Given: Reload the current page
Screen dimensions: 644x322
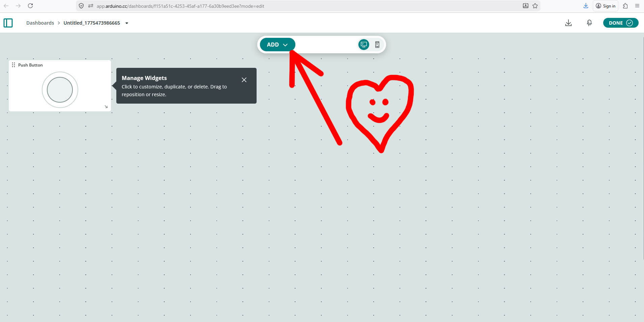Looking at the screenshot, I should point(30,6).
